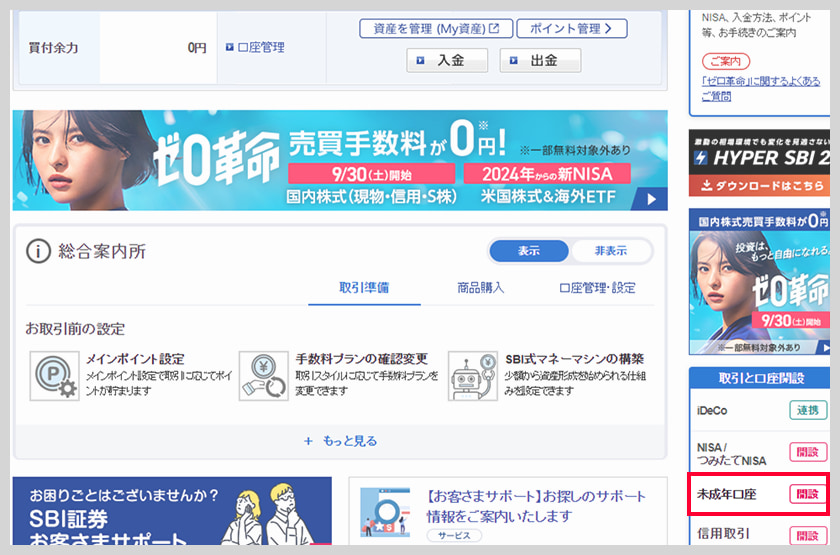Click 開設 button for 未成年口座
This screenshot has width=840, height=555.
click(808, 494)
